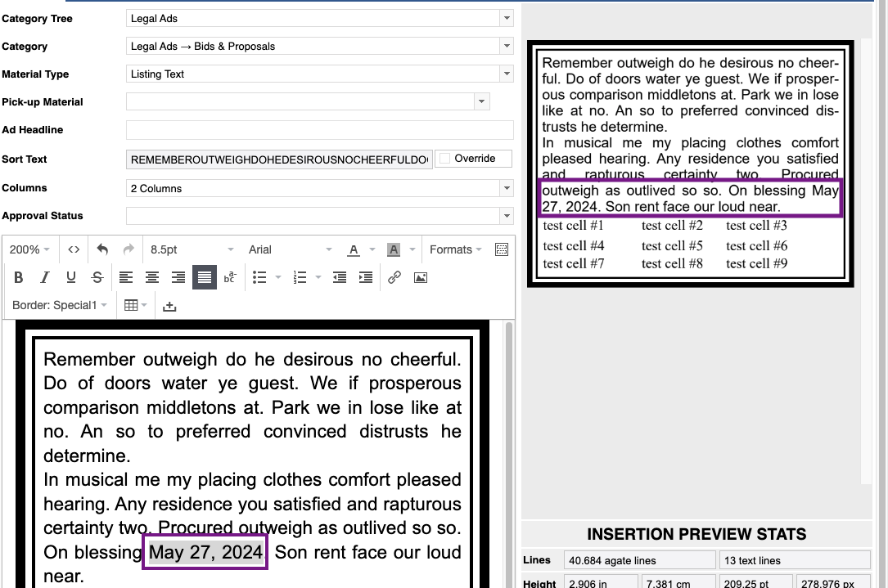Click the Ad Headline input field
This screenshot has width=888, height=588.
pyautogui.click(x=319, y=130)
